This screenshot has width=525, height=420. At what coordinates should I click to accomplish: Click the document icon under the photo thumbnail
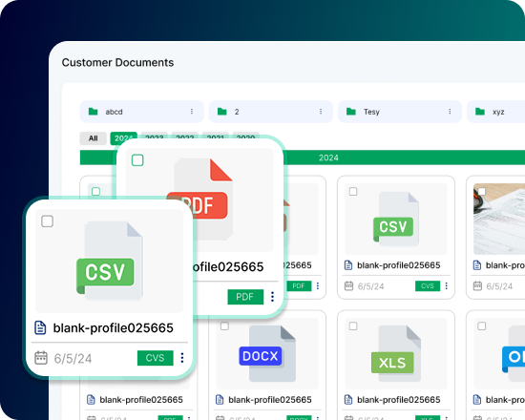(x=476, y=265)
